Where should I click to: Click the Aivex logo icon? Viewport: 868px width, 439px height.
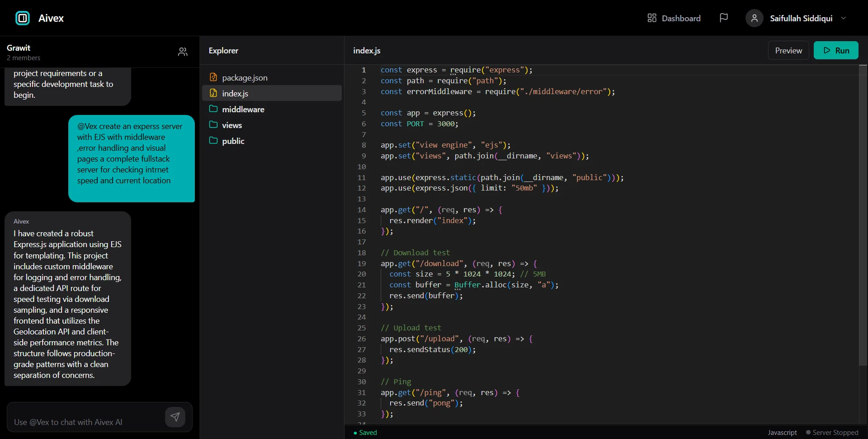pyautogui.click(x=23, y=18)
